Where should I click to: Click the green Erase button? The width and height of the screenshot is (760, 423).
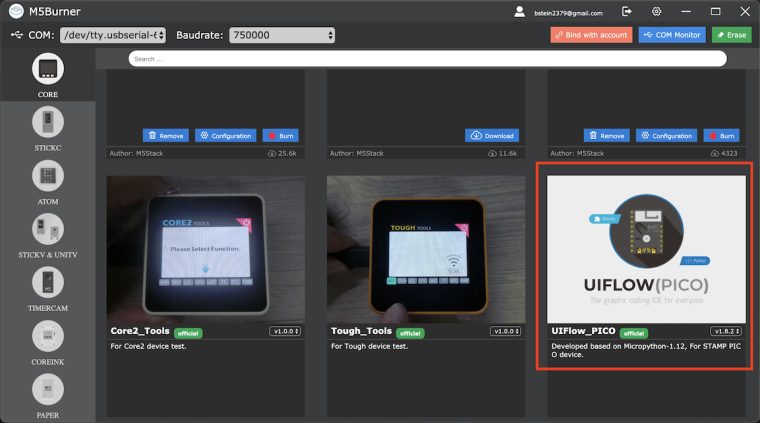[731, 35]
